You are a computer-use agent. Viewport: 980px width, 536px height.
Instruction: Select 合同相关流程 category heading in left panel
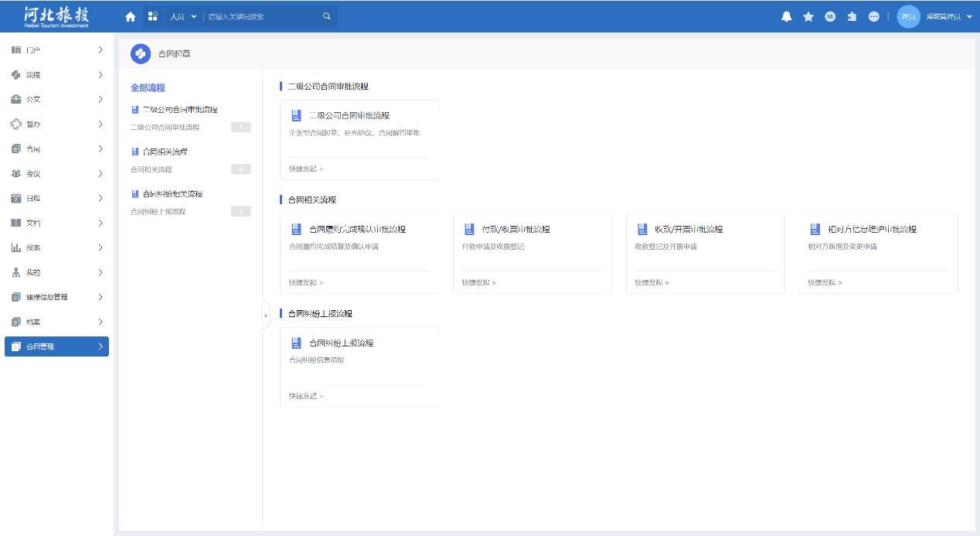[x=165, y=152]
